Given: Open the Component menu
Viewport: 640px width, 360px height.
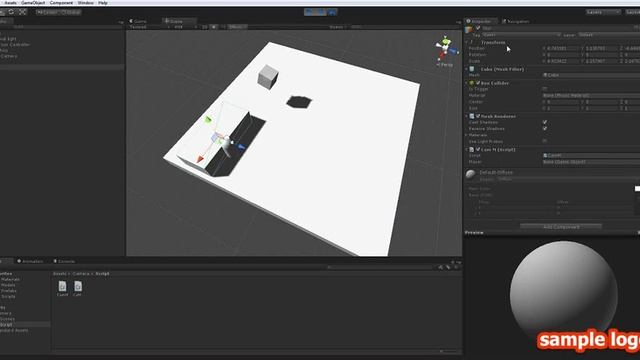Looking at the screenshot, I should (61, 2).
